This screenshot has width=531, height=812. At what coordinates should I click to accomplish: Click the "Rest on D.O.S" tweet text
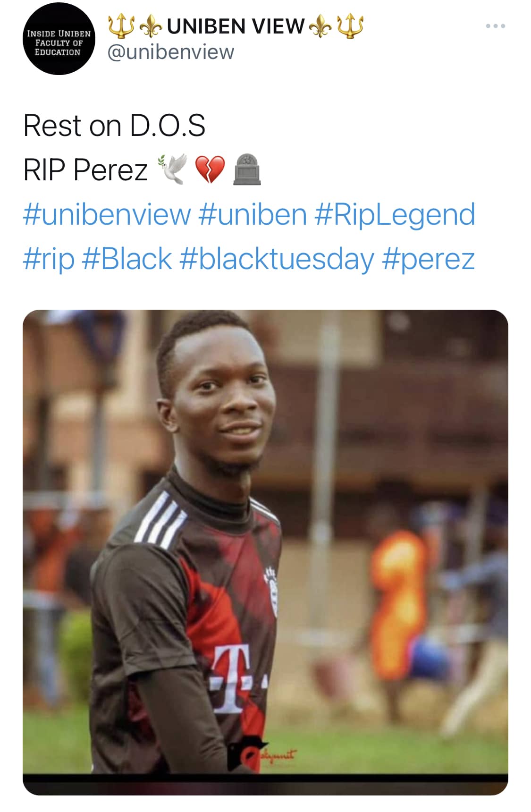point(114,126)
